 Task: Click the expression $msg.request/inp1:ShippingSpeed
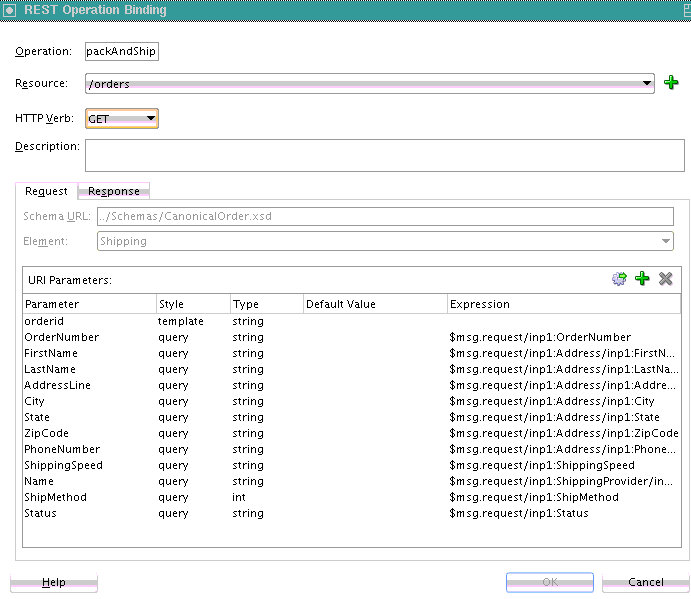tap(564, 465)
